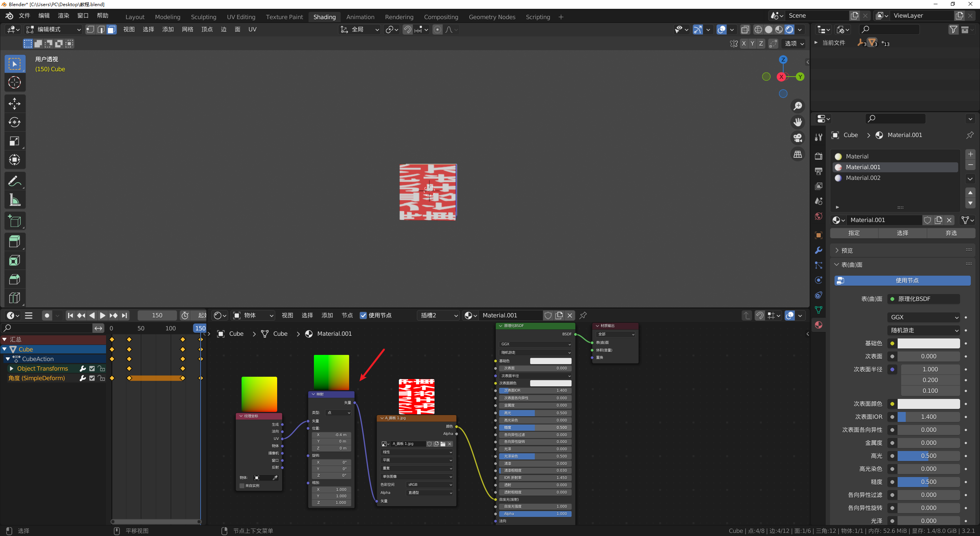
Task: Open 插槽2 material slot dropdown
Action: click(439, 315)
